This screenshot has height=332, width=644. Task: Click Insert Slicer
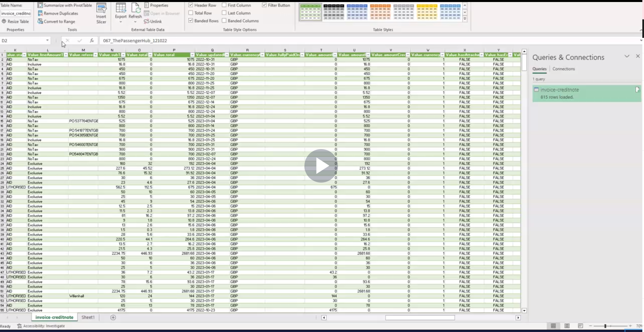[101, 13]
